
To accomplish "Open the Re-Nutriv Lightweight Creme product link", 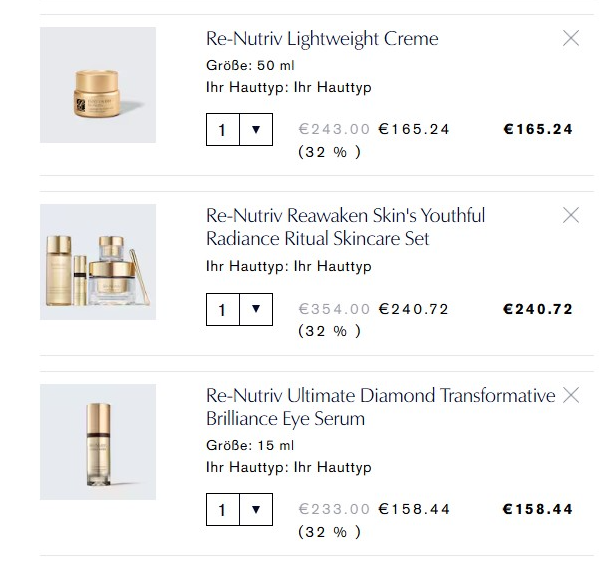I will click(322, 39).
